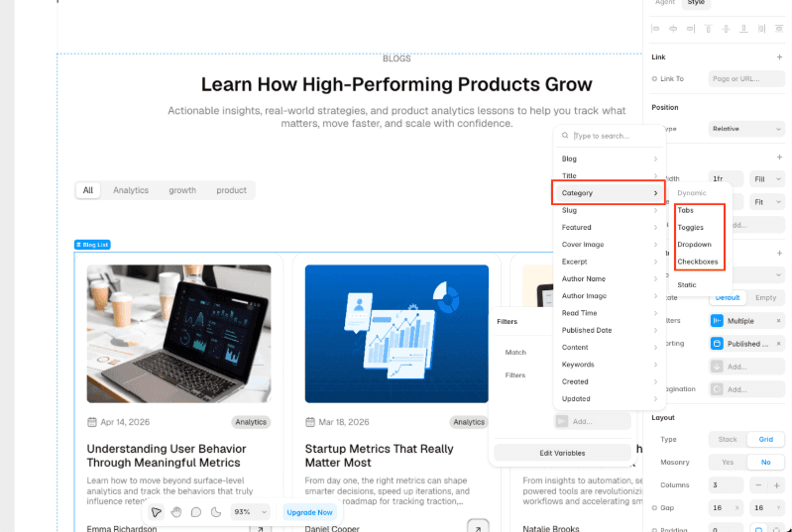792x532 pixels.
Task: Click align horizontal center icon
Action: pos(673,29)
